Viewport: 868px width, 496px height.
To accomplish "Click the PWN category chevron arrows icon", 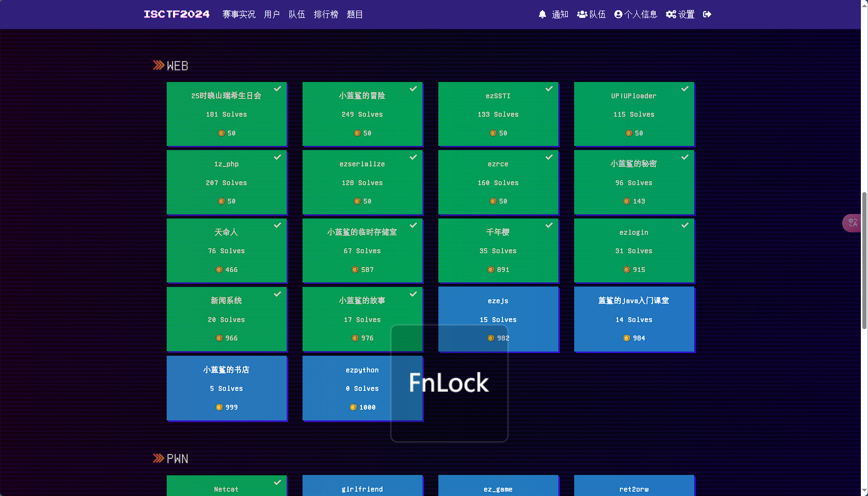I will [159, 458].
